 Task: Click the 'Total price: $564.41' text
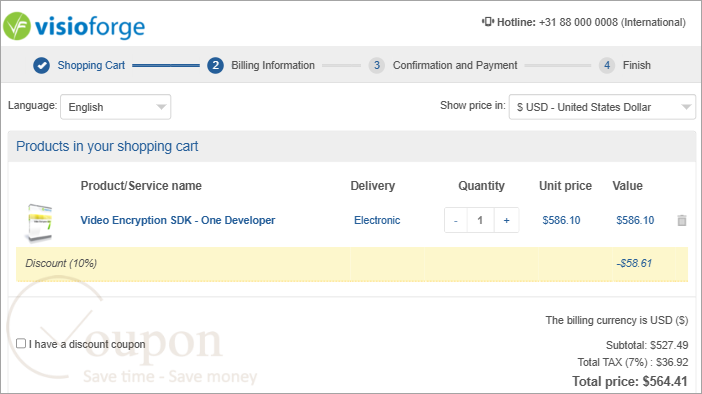pyautogui.click(x=629, y=381)
